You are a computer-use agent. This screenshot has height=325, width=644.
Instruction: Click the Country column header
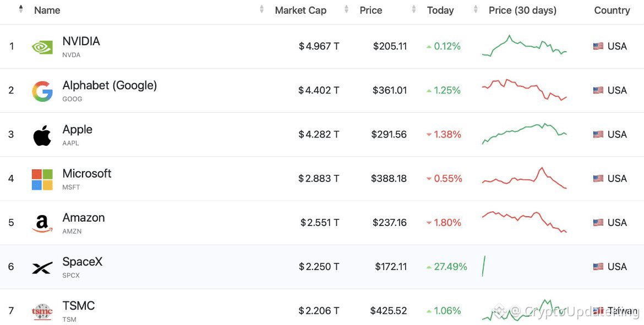(612, 10)
